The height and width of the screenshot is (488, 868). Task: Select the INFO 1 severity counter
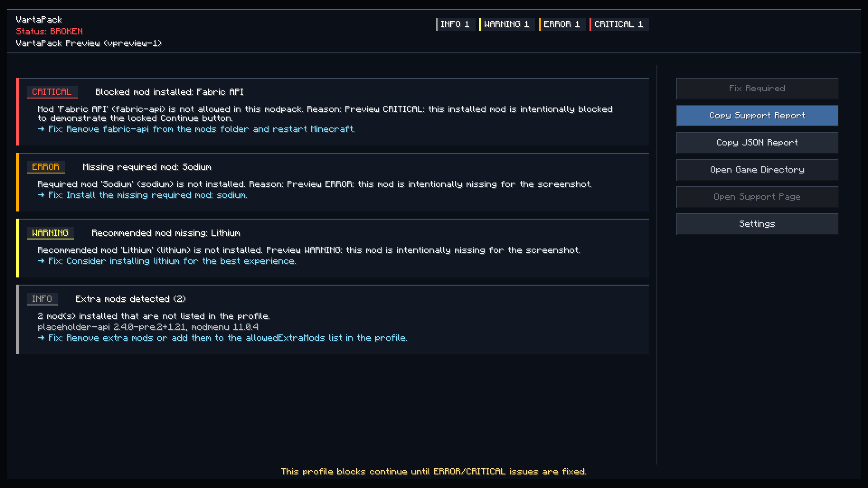[455, 24]
